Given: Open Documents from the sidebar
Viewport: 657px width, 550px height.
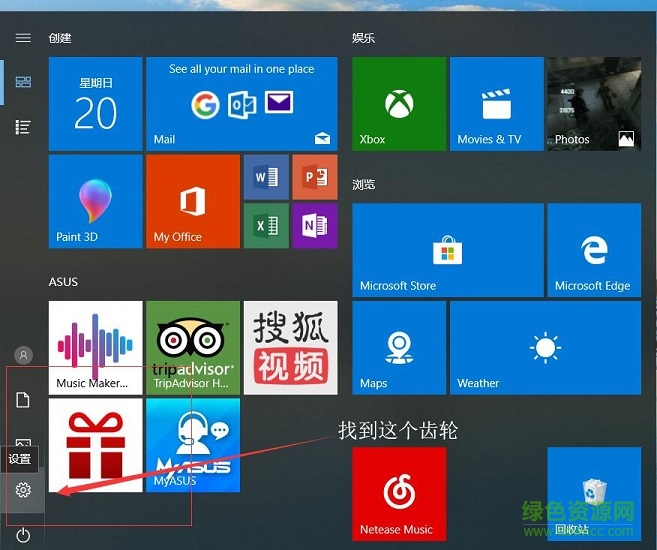Looking at the screenshot, I should pos(23,400).
